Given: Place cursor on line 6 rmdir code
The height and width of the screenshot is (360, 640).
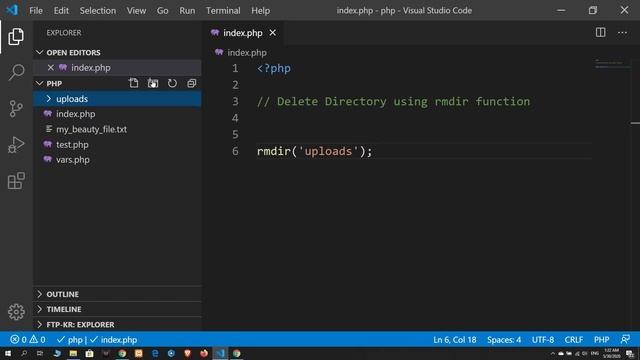Looking at the screenshot, I should click(314, 151).
